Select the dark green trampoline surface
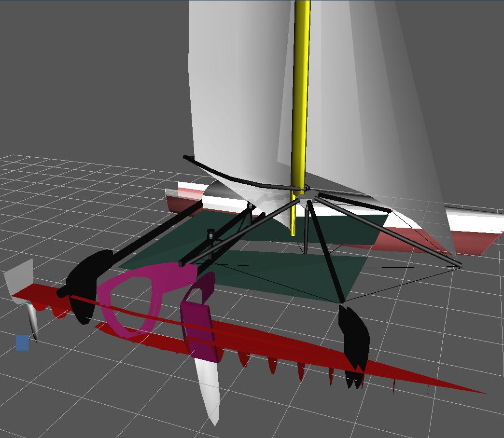 290,270
